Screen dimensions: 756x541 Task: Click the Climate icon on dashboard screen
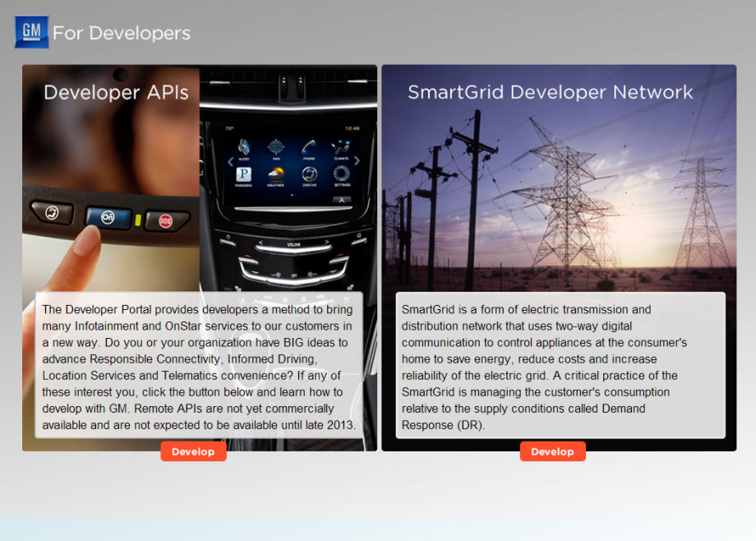341,149
